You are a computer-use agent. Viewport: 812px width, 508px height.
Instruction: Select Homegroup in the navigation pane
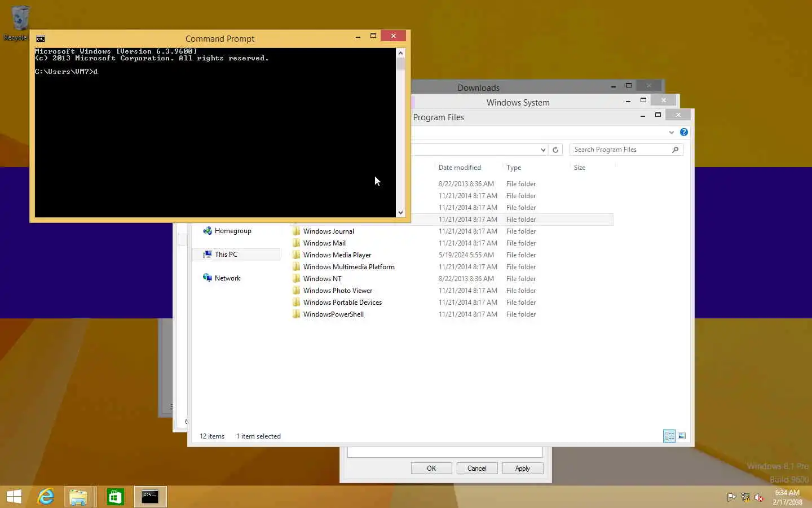coord(233,231)
